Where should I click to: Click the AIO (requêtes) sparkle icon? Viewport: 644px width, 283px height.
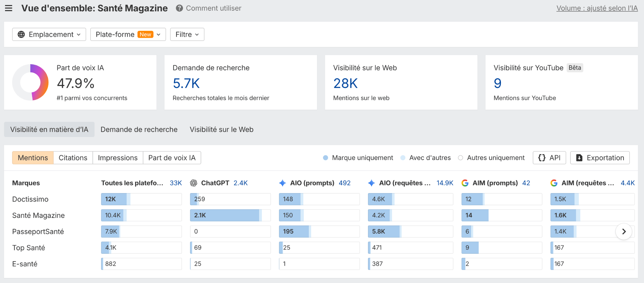pos(372,183)
